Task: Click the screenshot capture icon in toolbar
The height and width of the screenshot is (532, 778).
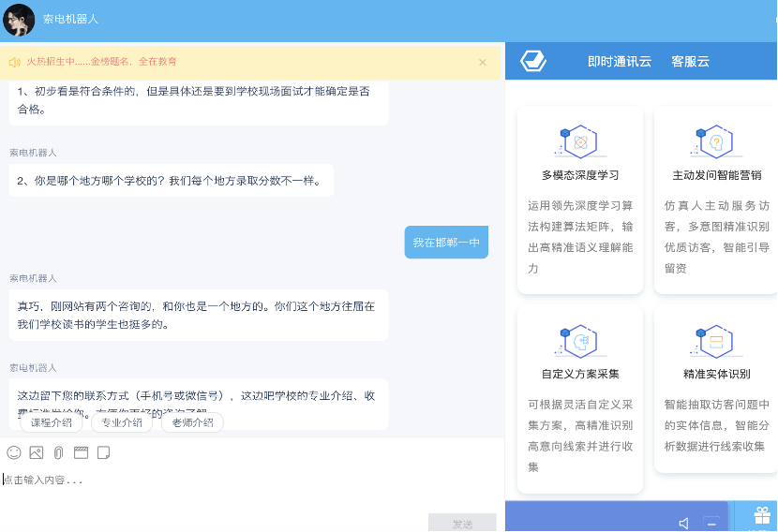Action: click(81, 452)
